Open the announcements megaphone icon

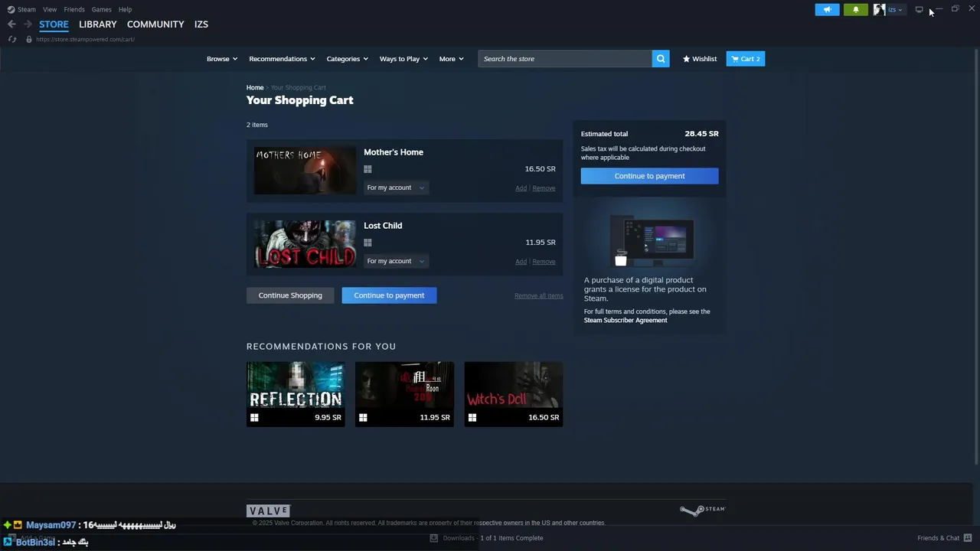(827, 9)
